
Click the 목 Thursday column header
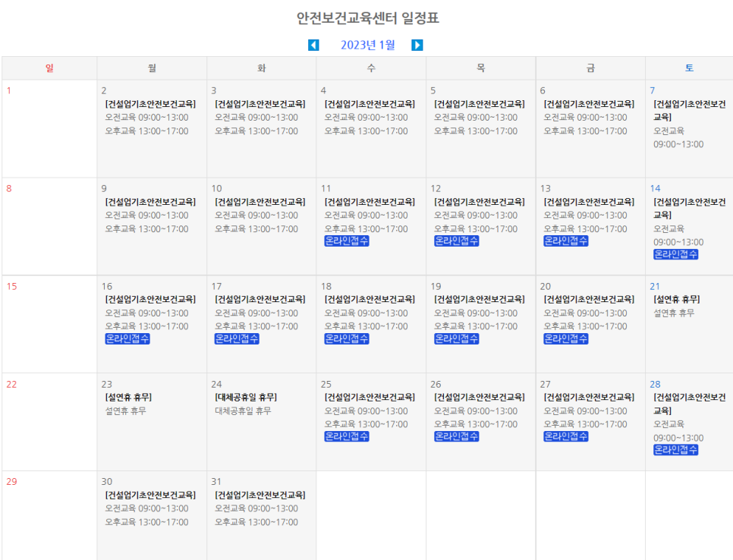click(480, 68)
